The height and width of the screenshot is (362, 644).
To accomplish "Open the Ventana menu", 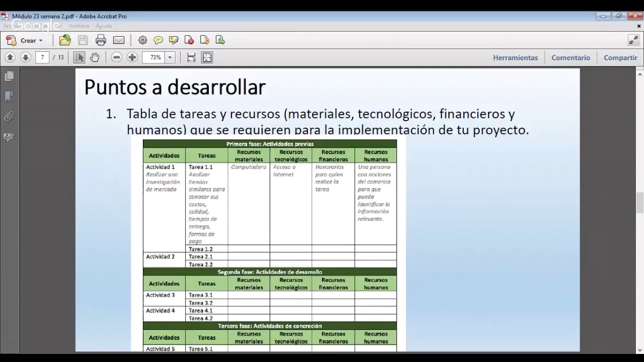I will coord(78,26).
